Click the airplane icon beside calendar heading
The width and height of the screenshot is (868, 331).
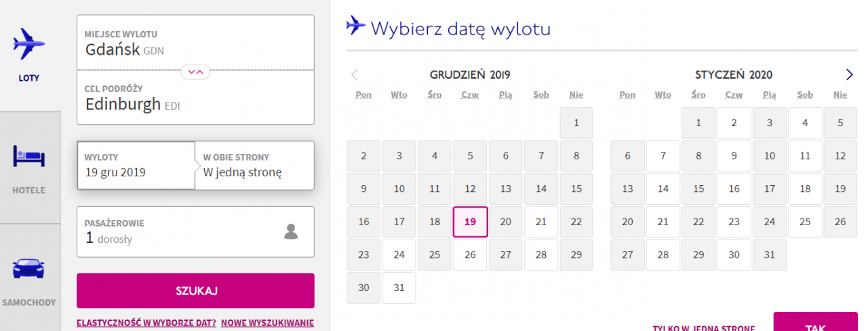pyautogui.click(x=356, y=26)
